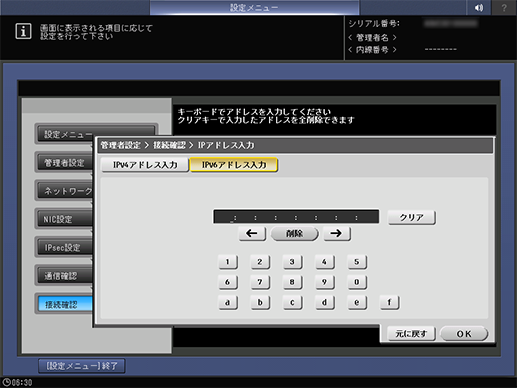Click the クリア button
This screenshot has width=517, height=388.
pos(411,217)
